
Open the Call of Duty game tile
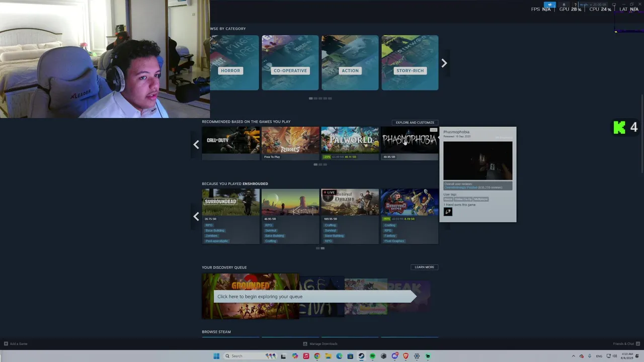(231, 143)
